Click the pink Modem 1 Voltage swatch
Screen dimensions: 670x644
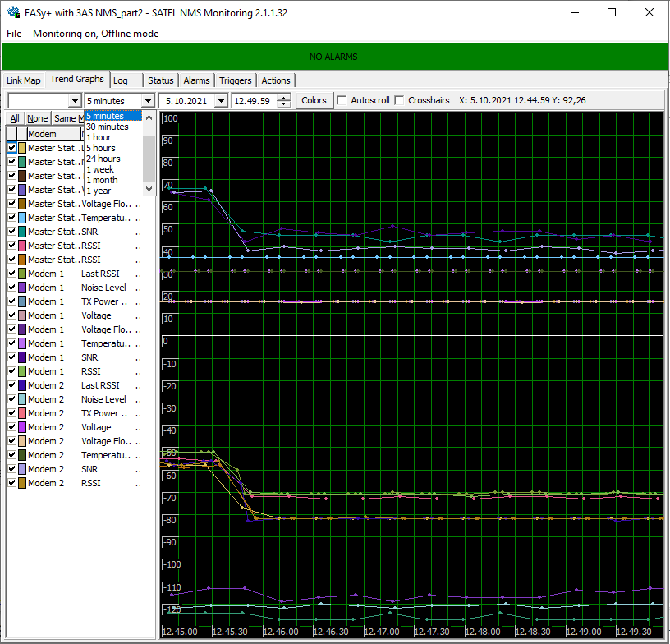pyautogui.click(x=22, y=315)
